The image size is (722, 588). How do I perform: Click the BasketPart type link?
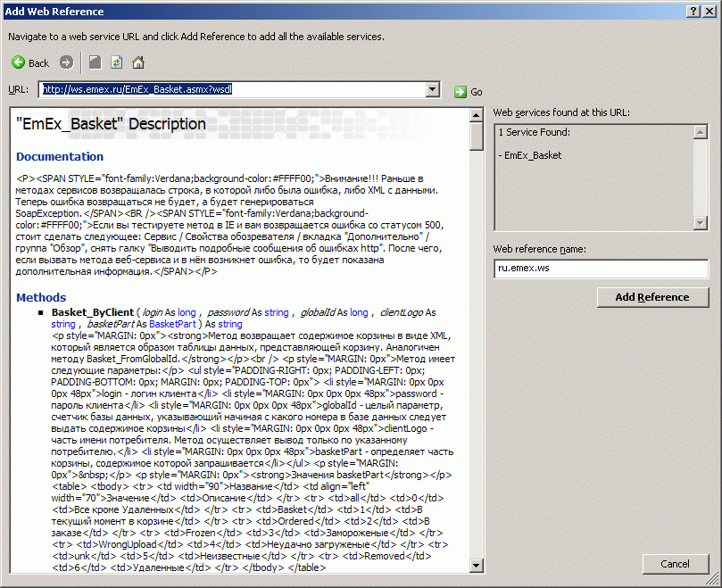pos(172,324)
